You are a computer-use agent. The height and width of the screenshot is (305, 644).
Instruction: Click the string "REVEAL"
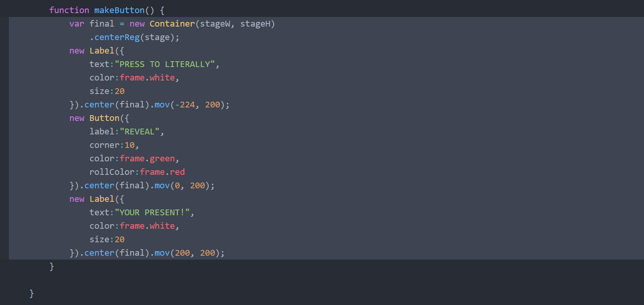139,132
